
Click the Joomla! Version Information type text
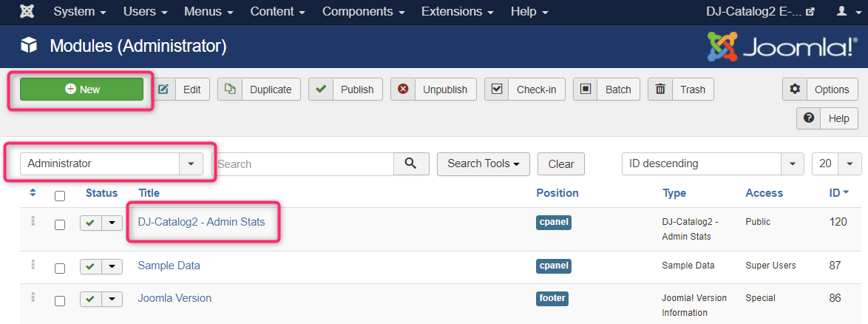pyautogui.click(x=694, y=306)
